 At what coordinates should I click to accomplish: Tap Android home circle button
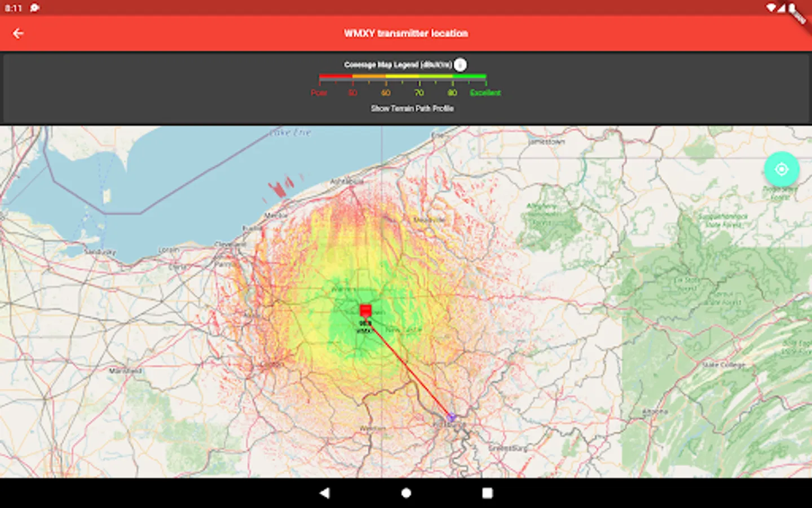point(406,493)
